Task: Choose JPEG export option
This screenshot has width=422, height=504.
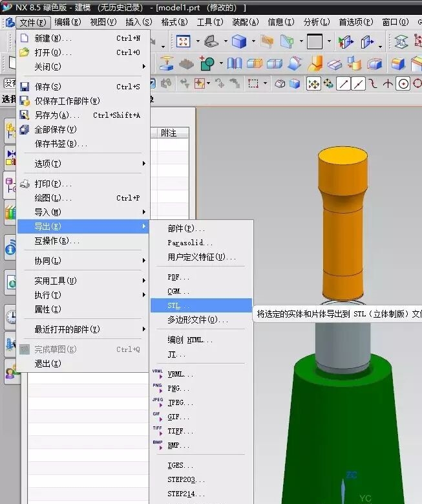Action: click(201, 403)
